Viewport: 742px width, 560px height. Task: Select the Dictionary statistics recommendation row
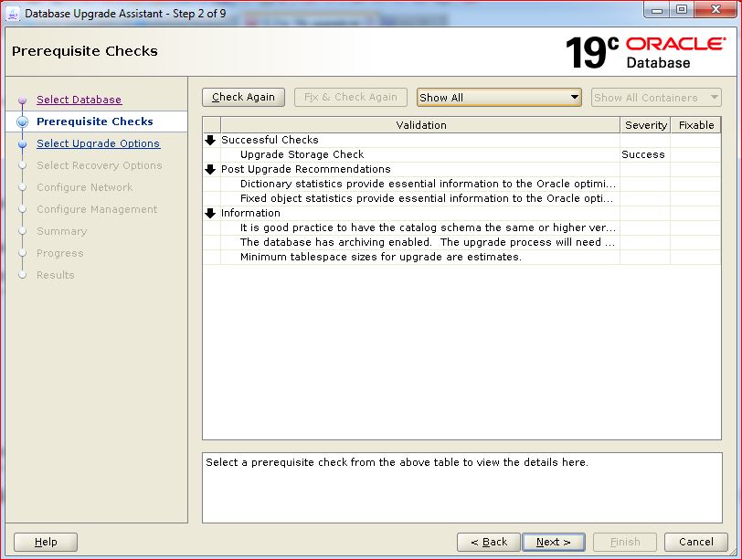pyautogui.click(x=427, y=184)
